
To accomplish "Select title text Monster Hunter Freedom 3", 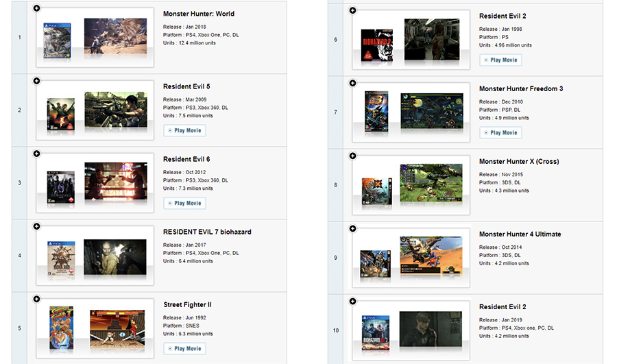I will [521, 89].
